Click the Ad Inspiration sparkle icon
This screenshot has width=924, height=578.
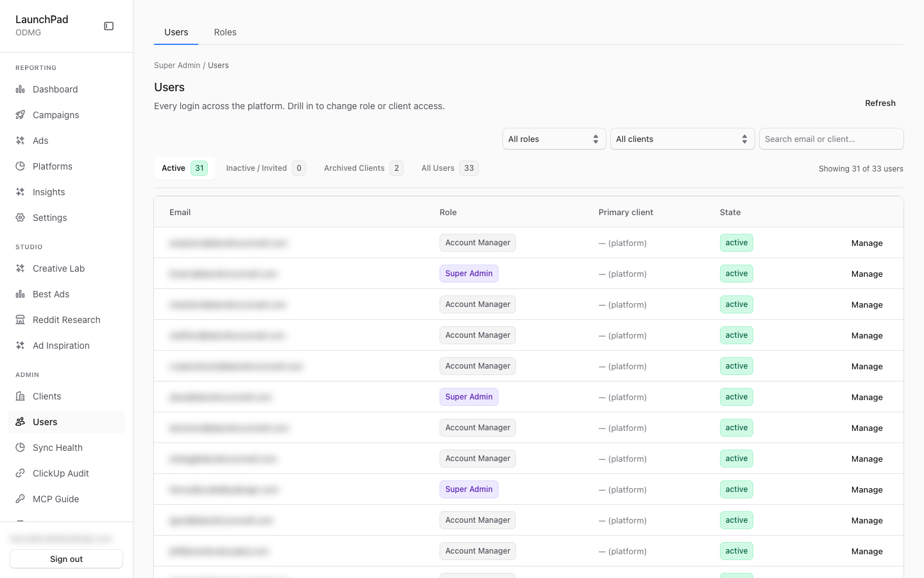click(21, 346)
